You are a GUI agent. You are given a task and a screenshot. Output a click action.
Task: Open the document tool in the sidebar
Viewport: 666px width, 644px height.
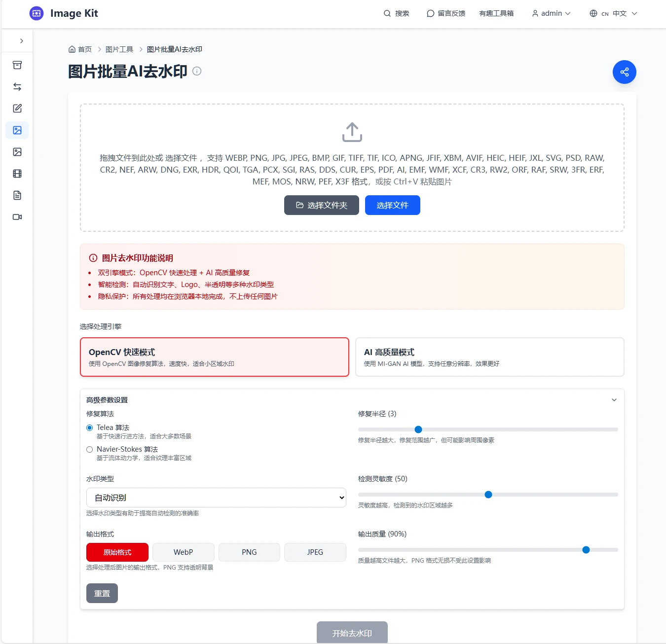(x=17, y=195)
